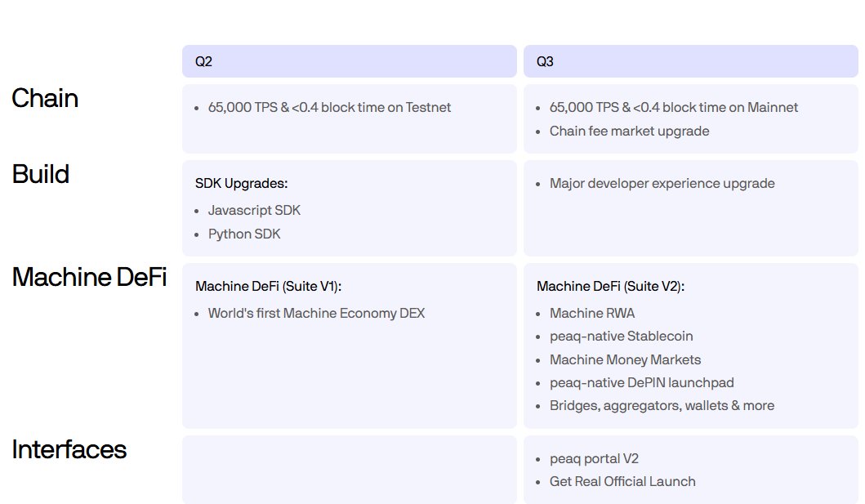This screenshot has height=504, width=865.
Task: Click '65,000 TPS & <0.4 block time on Testnet'
Action: pyautogui.click(x=329, y=108)
